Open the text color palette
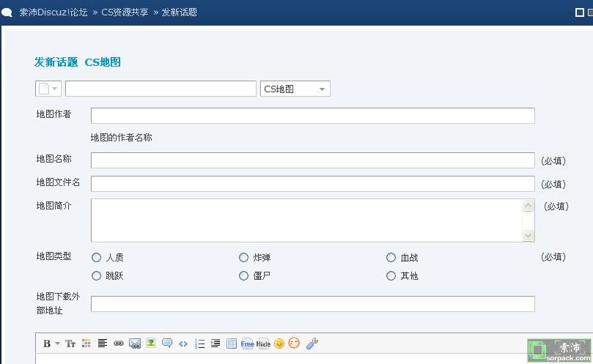Viewport: 593px width, 364px height. pos(86,343)
